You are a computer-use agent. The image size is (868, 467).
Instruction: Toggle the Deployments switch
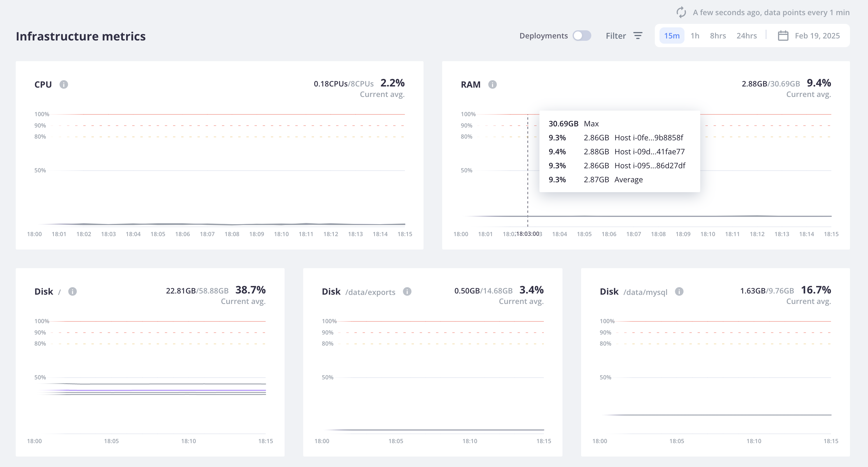[x=582, y=36]
